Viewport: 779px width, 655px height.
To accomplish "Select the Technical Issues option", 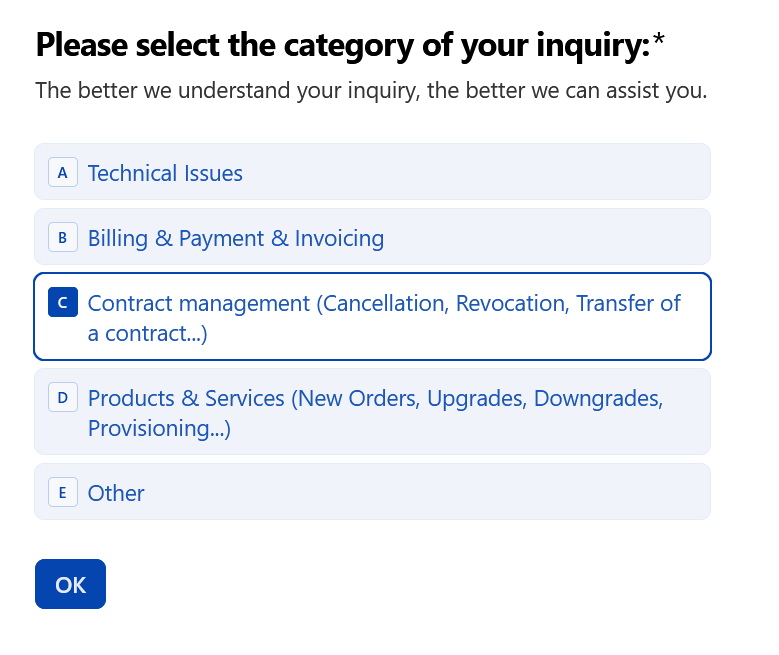I will pyautogui.click(x=165, y=173).
